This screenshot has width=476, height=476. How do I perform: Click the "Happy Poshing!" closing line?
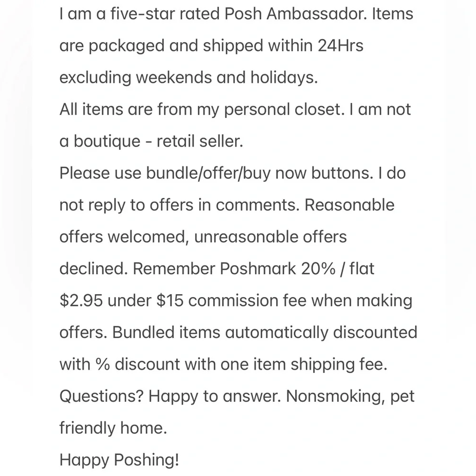(x=119, y=460)
